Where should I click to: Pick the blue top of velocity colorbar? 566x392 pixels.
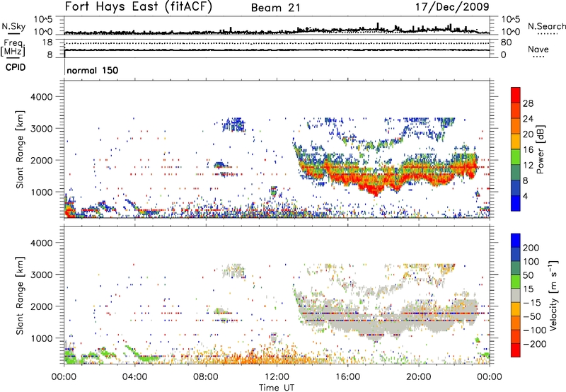tap(516, 241)
